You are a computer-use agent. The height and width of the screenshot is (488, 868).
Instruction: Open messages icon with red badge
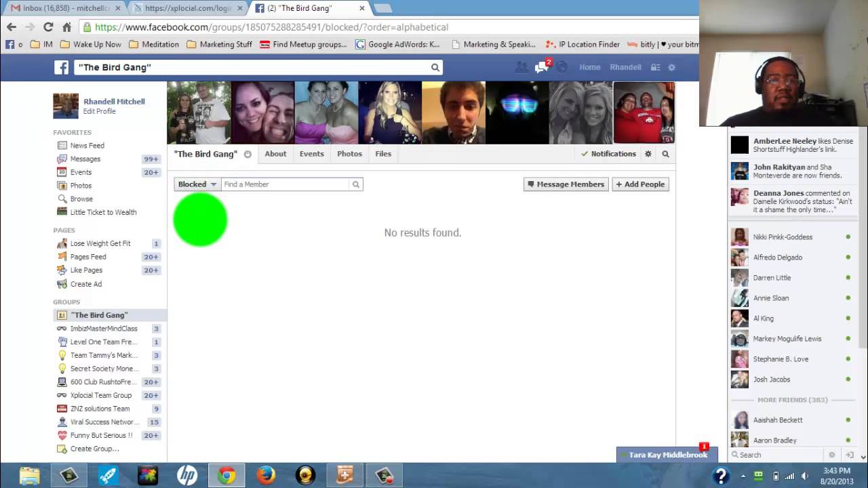tap(541, 67)
